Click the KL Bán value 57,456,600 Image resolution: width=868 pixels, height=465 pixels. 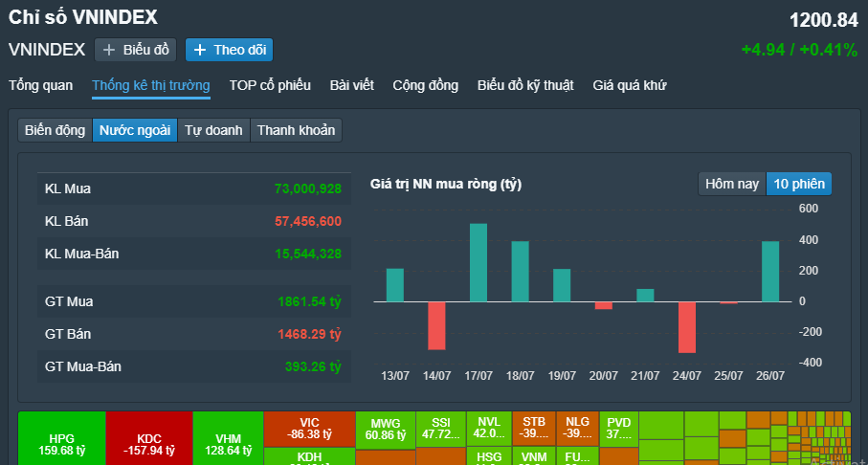pyautogui.click(x=308, y=221)
